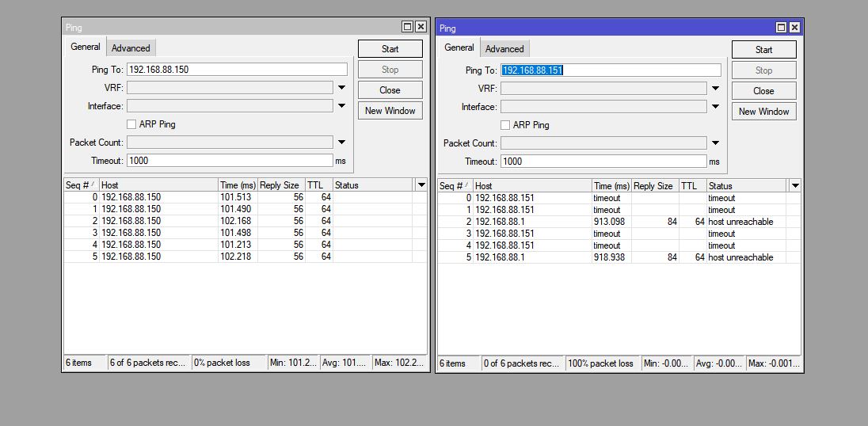Sort by Host column in left table
This screenshot has width=868, height=426.
159,185
